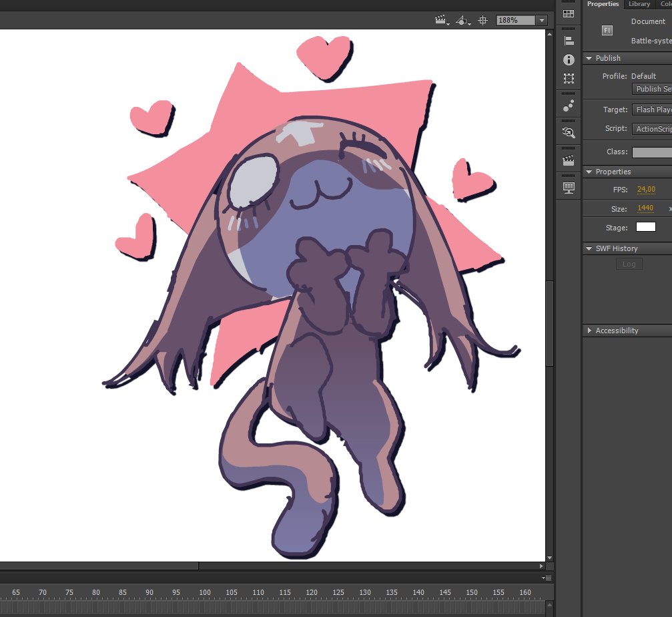Collapse the Properties section

click(x=589, y=172)
